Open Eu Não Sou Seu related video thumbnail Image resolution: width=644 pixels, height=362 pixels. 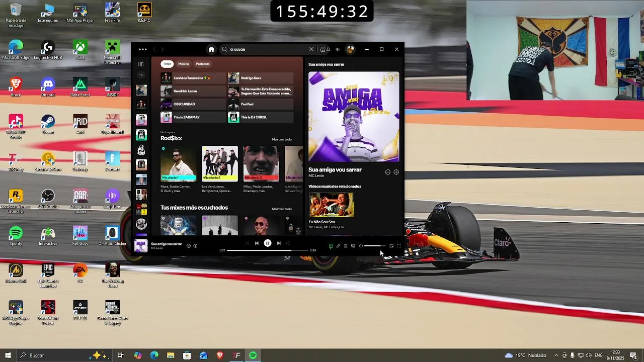[331, 205]
